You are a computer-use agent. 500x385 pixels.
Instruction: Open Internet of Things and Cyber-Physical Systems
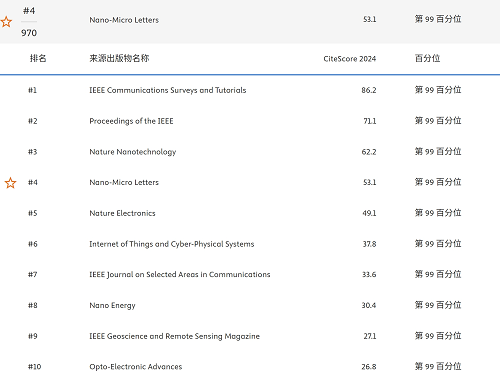pos(172,244)
